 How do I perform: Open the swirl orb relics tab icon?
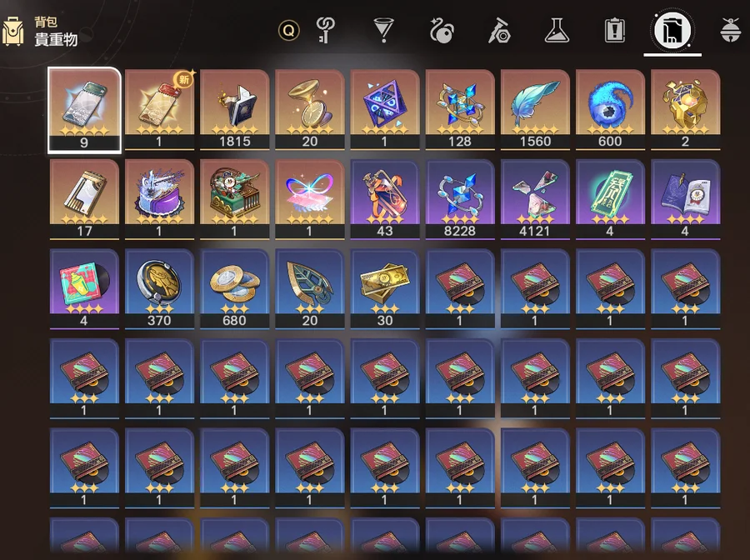[x=441, y=30]
